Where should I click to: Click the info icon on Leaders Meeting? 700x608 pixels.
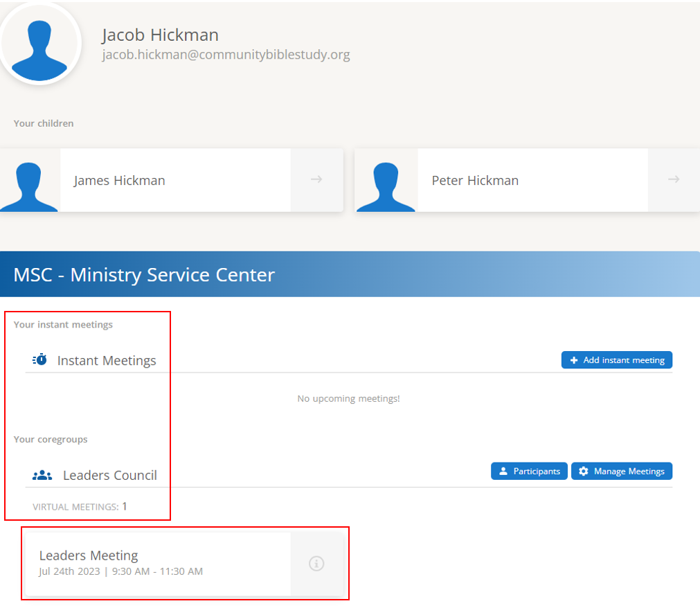click(x=316, y=563)
